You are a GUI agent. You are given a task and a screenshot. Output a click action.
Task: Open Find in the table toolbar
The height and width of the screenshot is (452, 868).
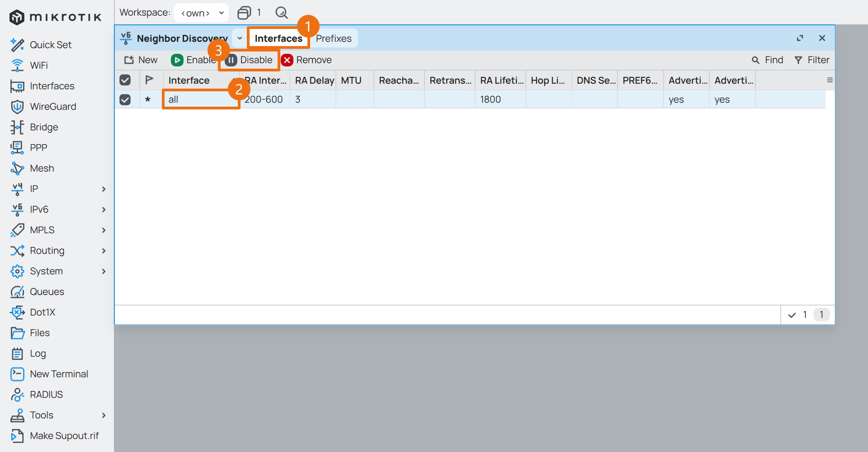pos(767,60)
